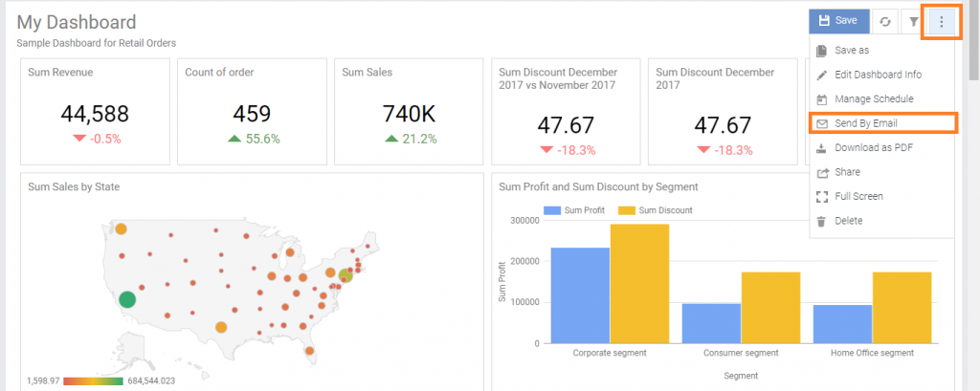Click the Corporate segment blue profit bar

coord(580,294)
